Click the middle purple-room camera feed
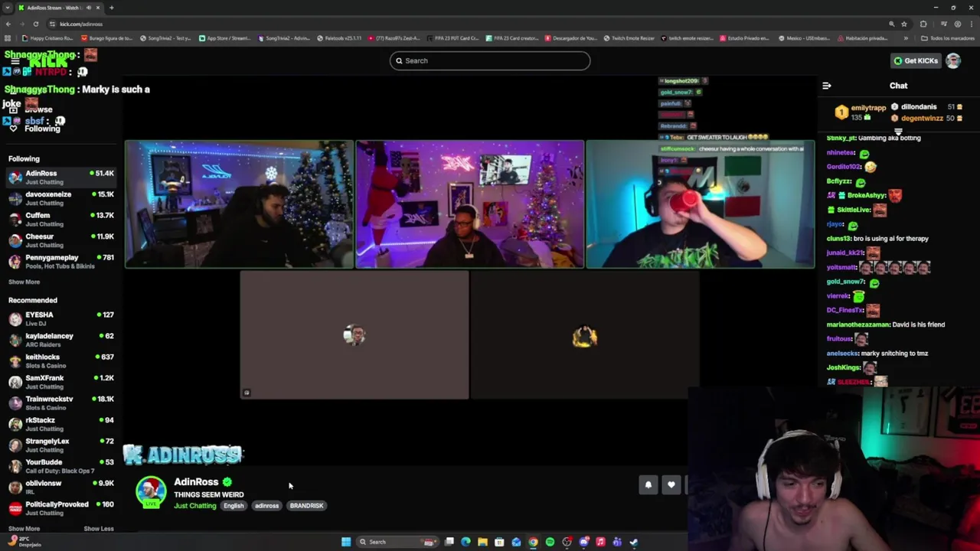The image size is (980, 551). tap(470, 204)
